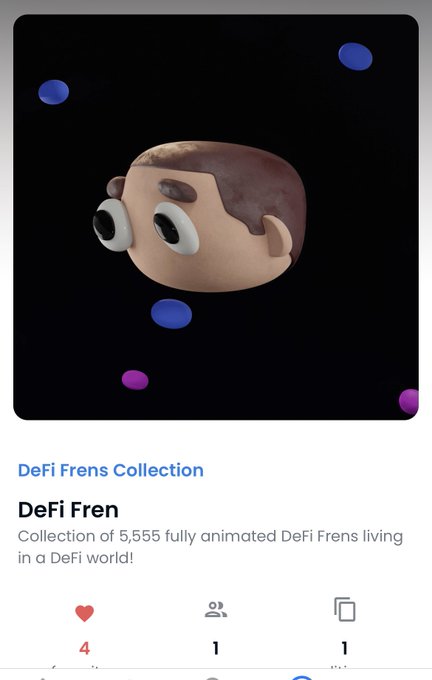Click the blue dot at top left of artwork
This screenshot has height=680, width=432.
(53, 92)
